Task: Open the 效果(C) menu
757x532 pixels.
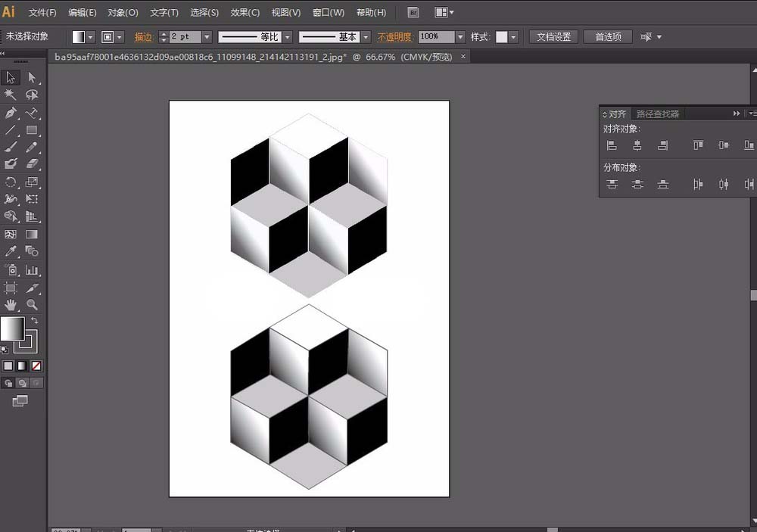Action: (245, 13)
